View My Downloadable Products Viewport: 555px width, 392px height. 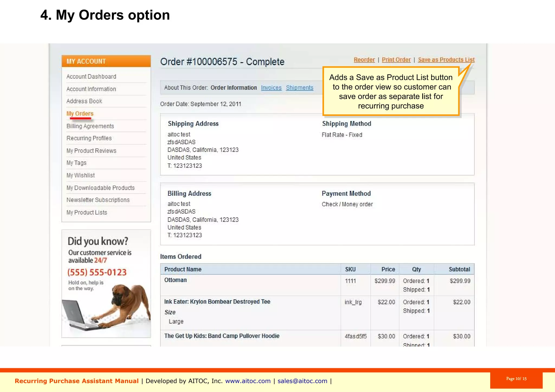[x=101, y=188]
